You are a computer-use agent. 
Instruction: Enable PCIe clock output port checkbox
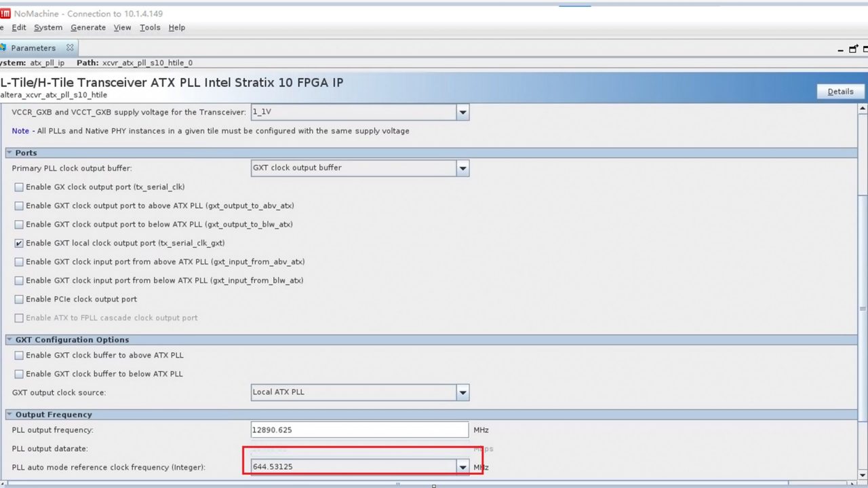pyautogui.click(x=19, y=299)
